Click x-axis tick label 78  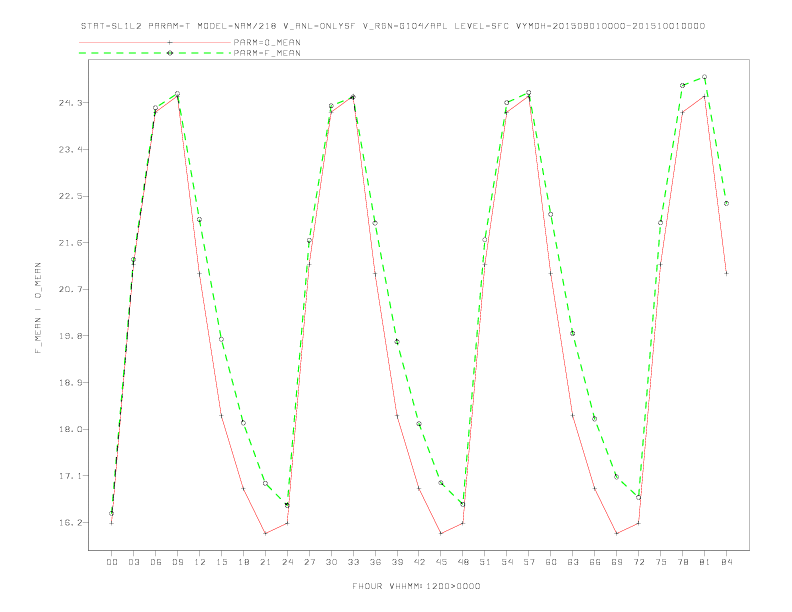click(683, 562)
